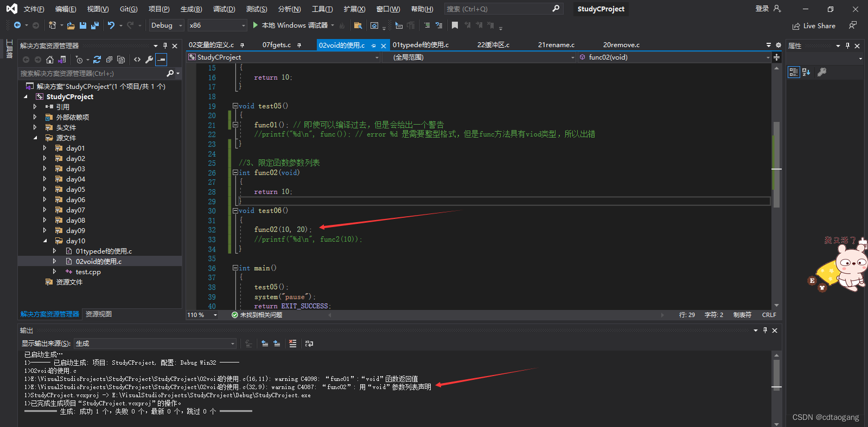
Task: Click the Solution Explorer Home icon
Action: point(50,60)
